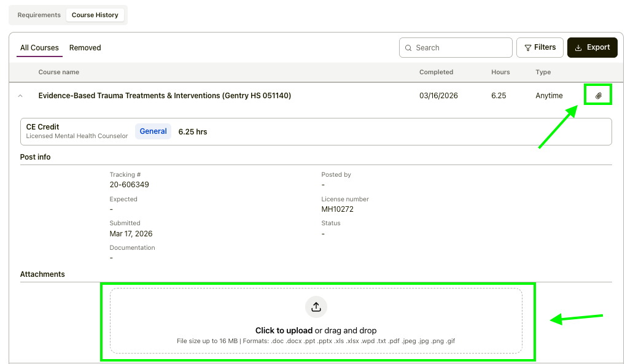The height and width of the screenshot is (364, 633).
Task: Export the course history
Action: coord(592,47)
